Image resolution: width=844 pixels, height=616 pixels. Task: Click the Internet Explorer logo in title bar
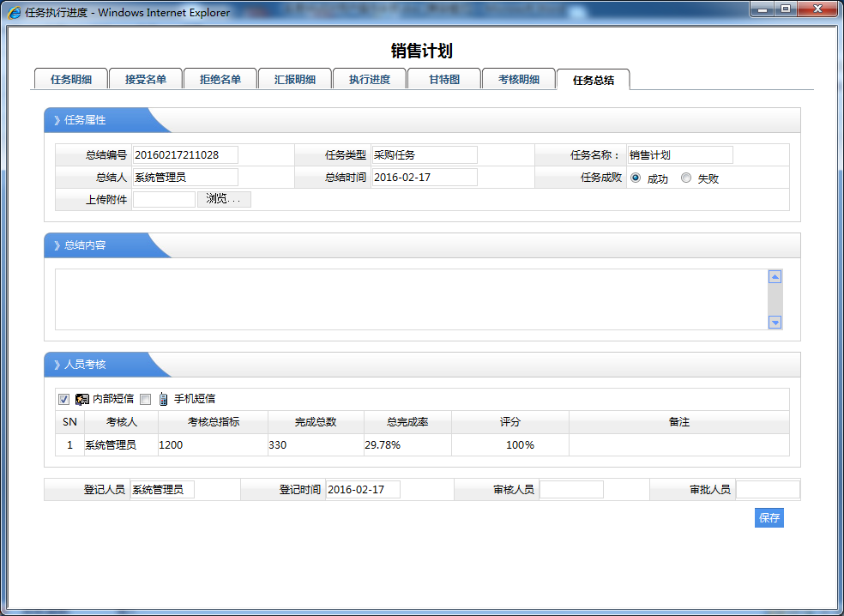point(15,12)
